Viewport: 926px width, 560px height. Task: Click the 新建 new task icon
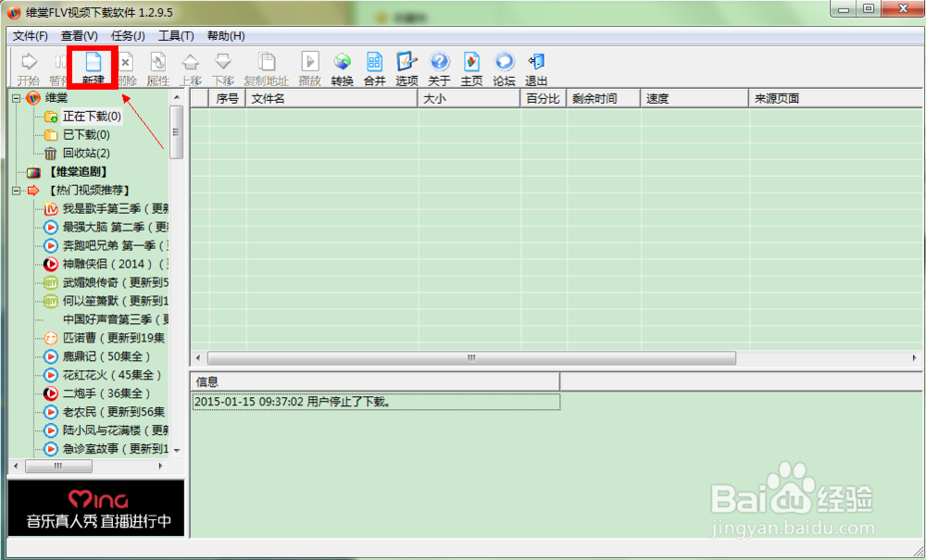[94, 68]
